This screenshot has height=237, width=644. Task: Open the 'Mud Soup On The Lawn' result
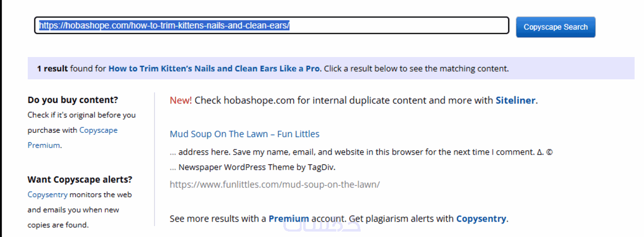244,134
